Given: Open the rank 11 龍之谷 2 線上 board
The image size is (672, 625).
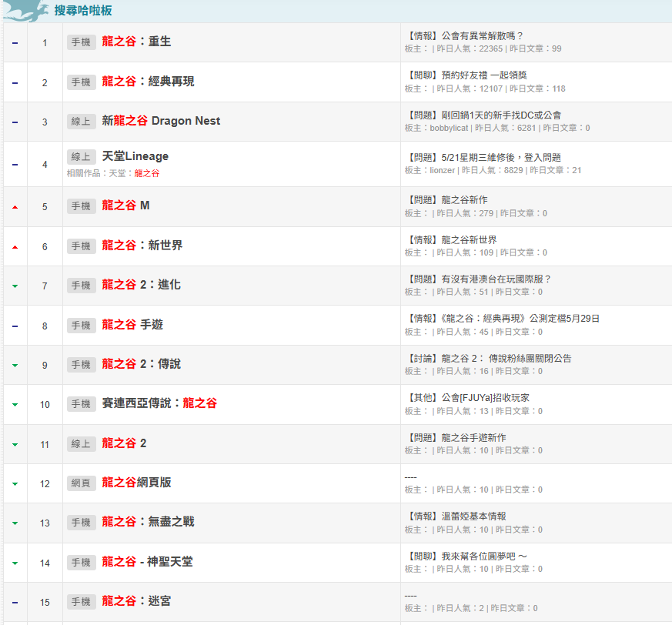Looking at the screenshot, I should pos(124,443).
